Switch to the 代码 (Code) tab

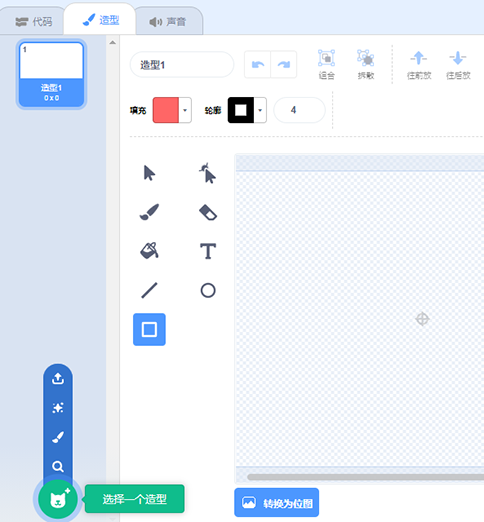click(34, 22)
